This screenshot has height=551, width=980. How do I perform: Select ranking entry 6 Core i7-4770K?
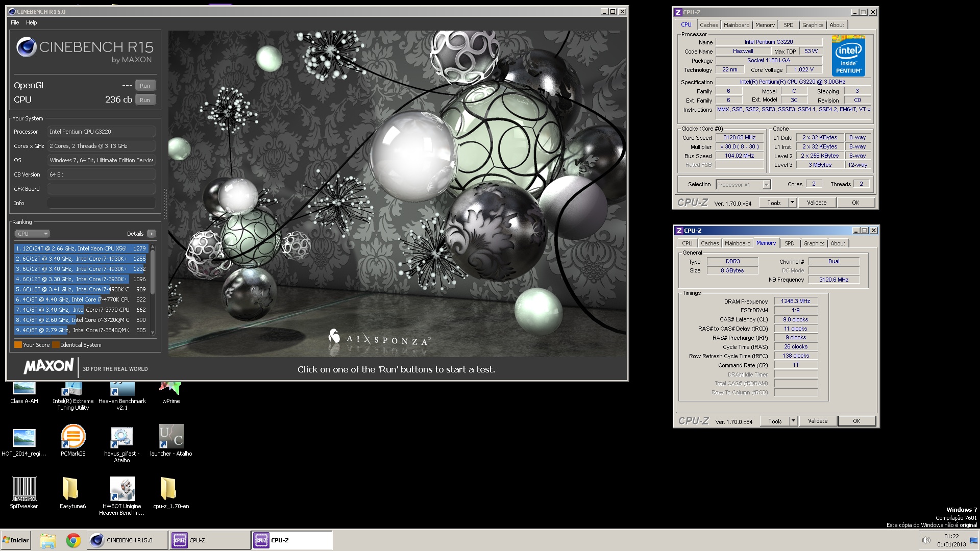click(x=81, y=299)
